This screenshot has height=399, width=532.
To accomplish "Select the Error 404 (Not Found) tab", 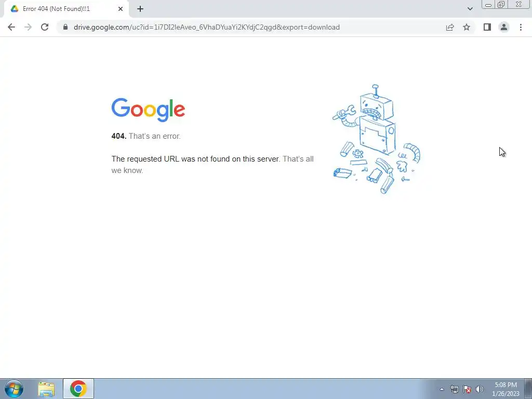I will (x=66, y=9).
